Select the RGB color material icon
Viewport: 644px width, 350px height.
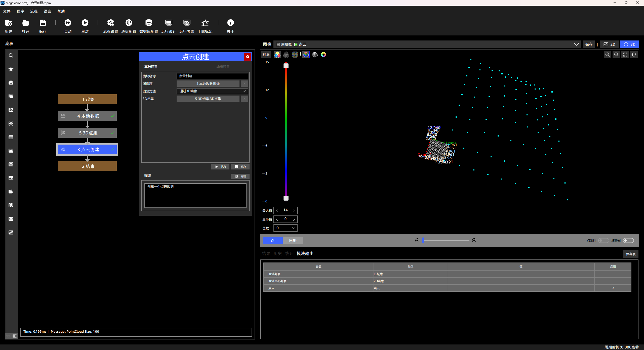277,55
